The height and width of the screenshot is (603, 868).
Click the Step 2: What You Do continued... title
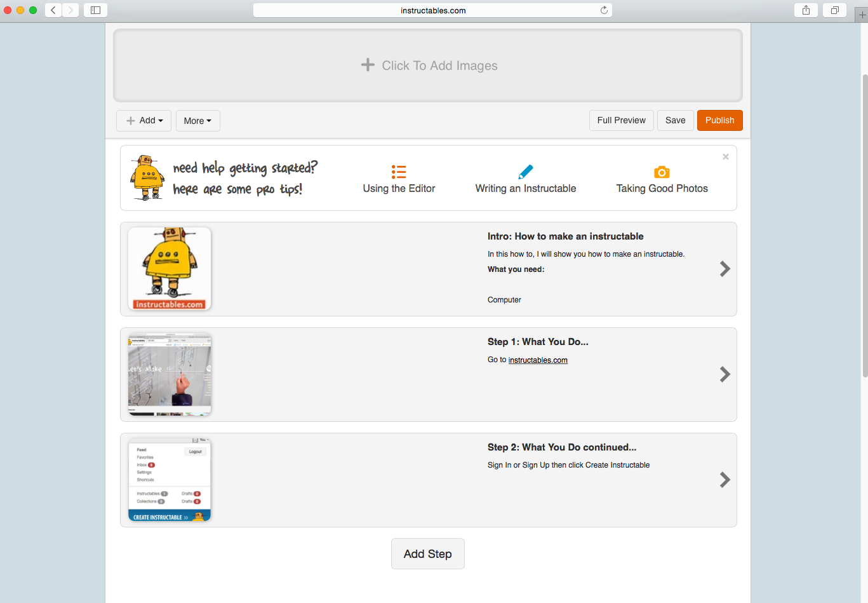point(562,447)
